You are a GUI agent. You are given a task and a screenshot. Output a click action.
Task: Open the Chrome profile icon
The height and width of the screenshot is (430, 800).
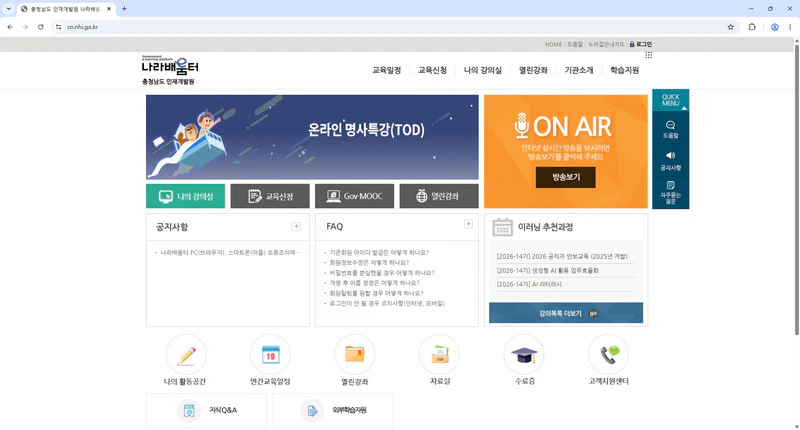774,27
